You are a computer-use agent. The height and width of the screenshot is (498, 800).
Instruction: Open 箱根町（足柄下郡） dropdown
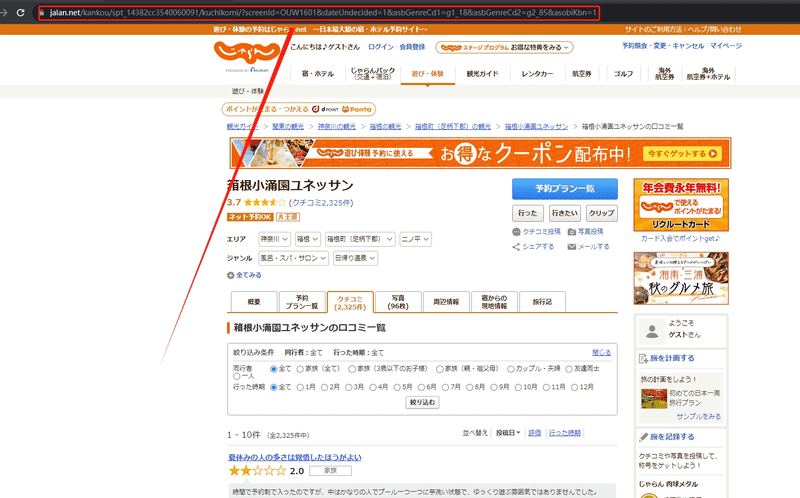360,239
